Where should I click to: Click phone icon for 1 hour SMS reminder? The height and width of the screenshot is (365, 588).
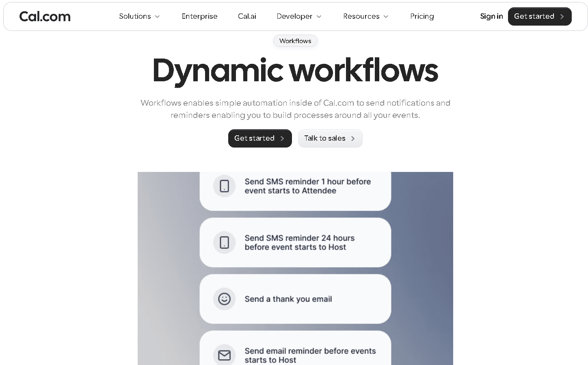(225, 186)
